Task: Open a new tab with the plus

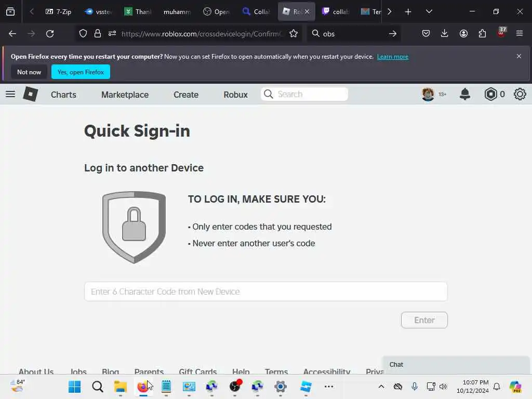Action: 408,12
